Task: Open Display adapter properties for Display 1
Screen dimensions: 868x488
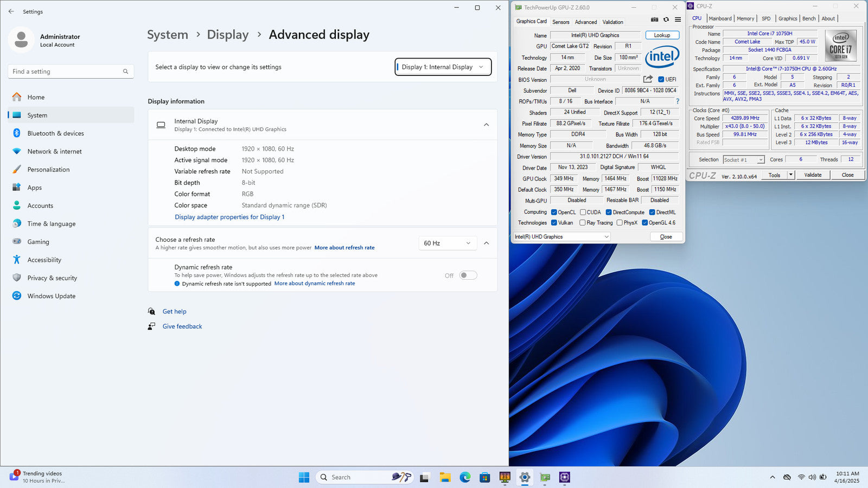Action: [229, 217]
